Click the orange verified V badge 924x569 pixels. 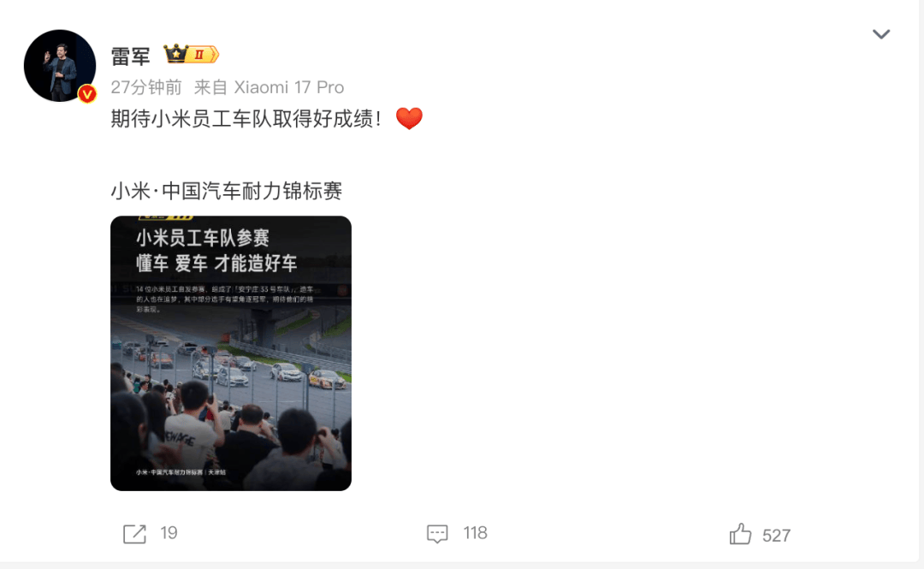pyautogui.click(x=87, y=94)
